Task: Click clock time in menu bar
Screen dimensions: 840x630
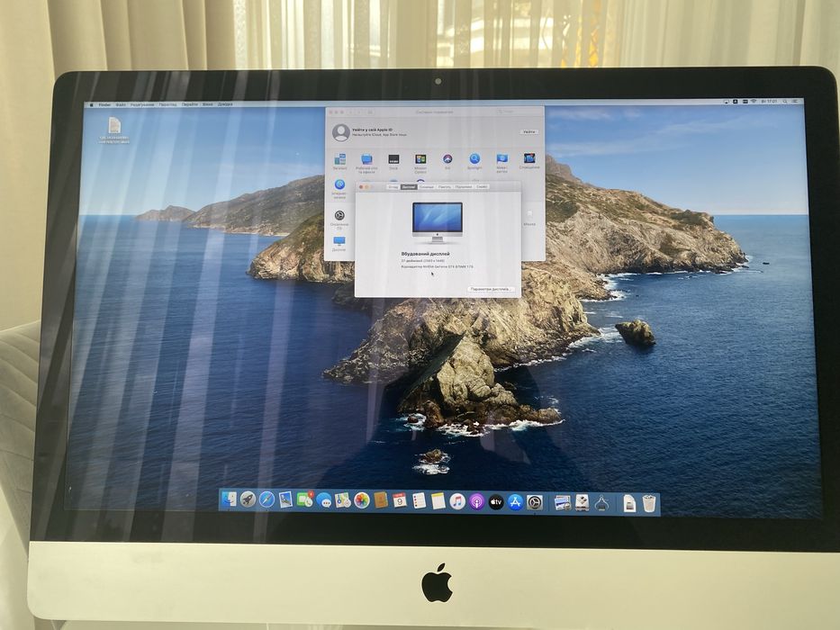Action: click(770, 101)
